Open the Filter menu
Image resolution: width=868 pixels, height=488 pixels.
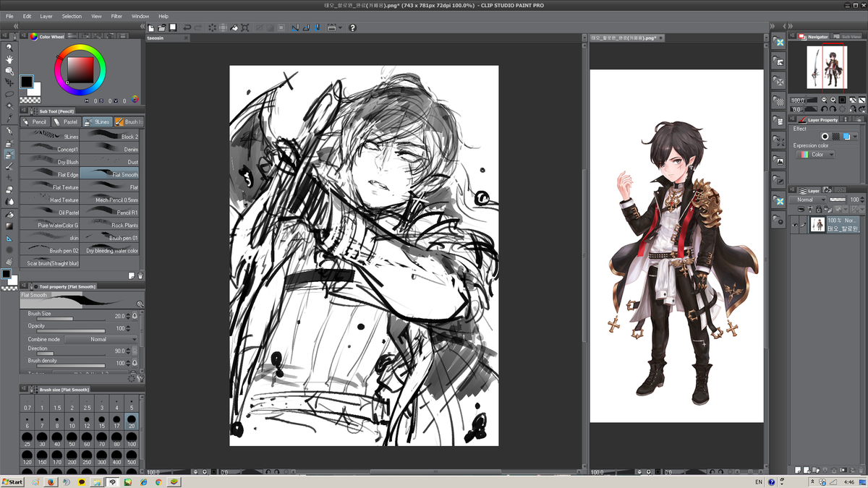pyautogui.click(x=116, y=16)
